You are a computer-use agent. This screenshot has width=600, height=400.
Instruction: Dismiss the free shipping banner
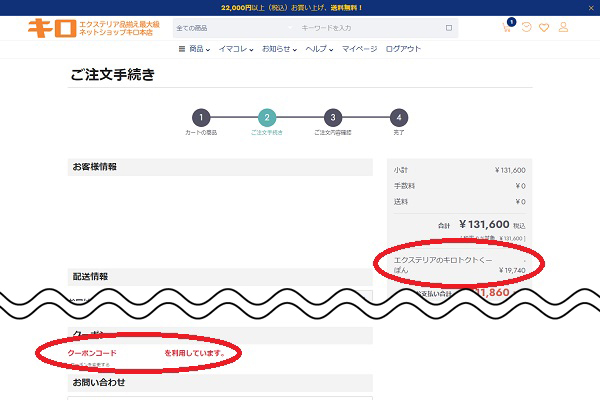click(591, 8)
